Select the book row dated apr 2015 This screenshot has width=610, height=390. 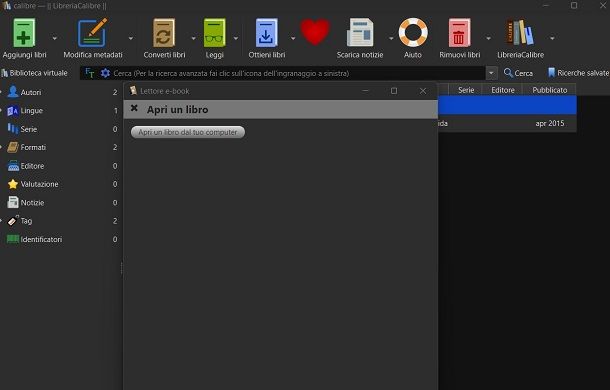click(x=507, y=123)
